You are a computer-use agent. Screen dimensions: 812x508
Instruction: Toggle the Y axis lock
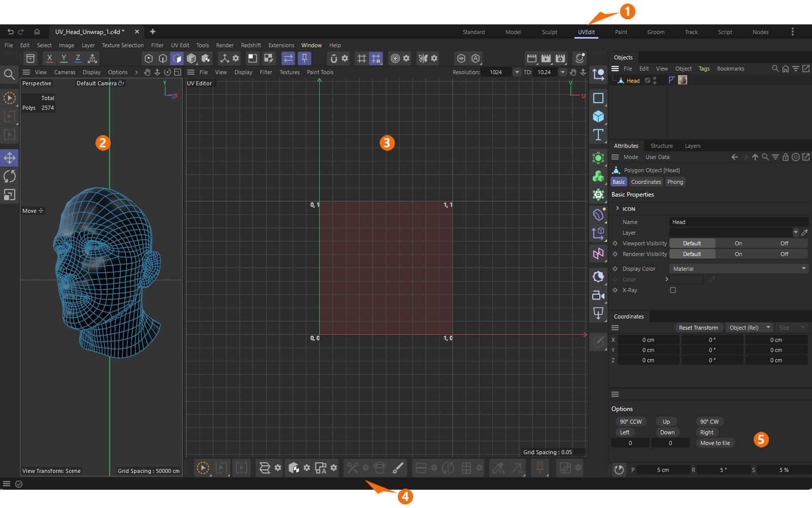pos(63,58)
